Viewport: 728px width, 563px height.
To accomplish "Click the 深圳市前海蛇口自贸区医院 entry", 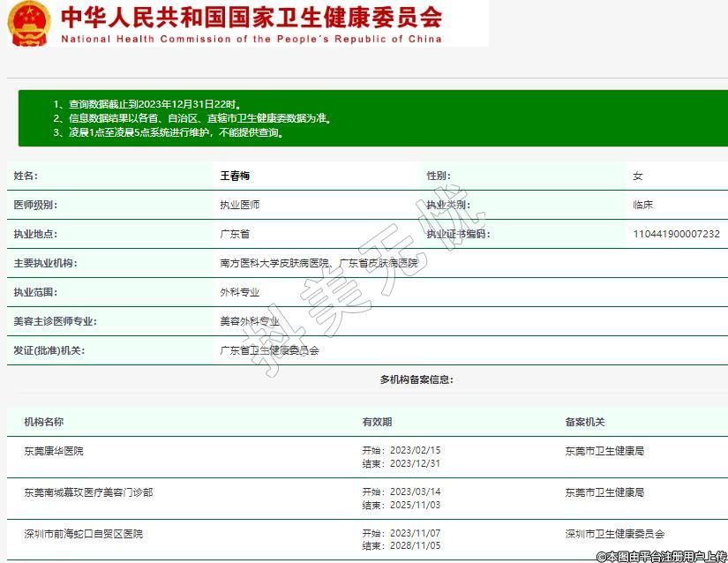I will coord(83,534).
